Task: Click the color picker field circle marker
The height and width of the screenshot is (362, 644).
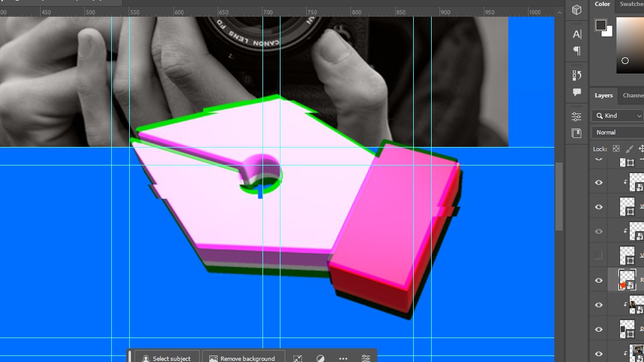Action: 625,61
